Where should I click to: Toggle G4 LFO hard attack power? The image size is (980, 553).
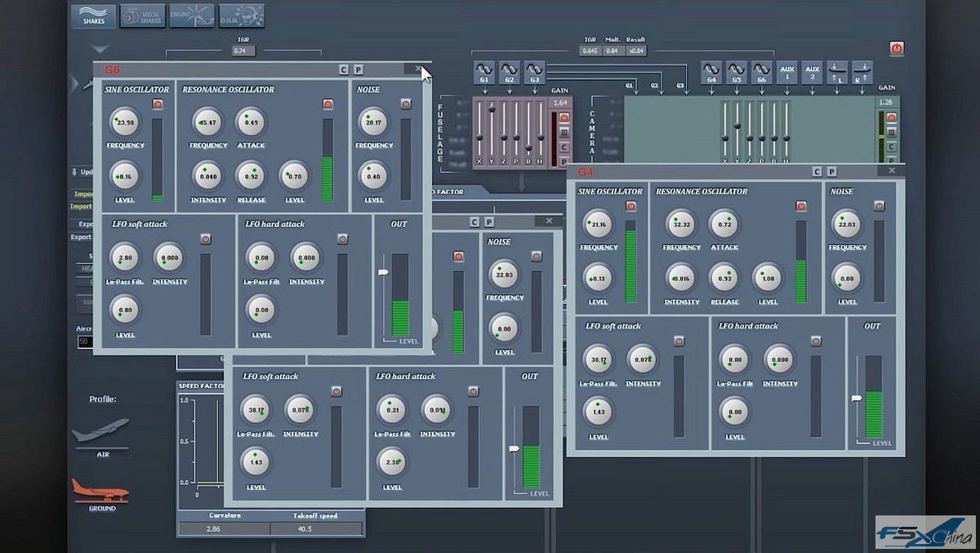(x=816, y=341)
